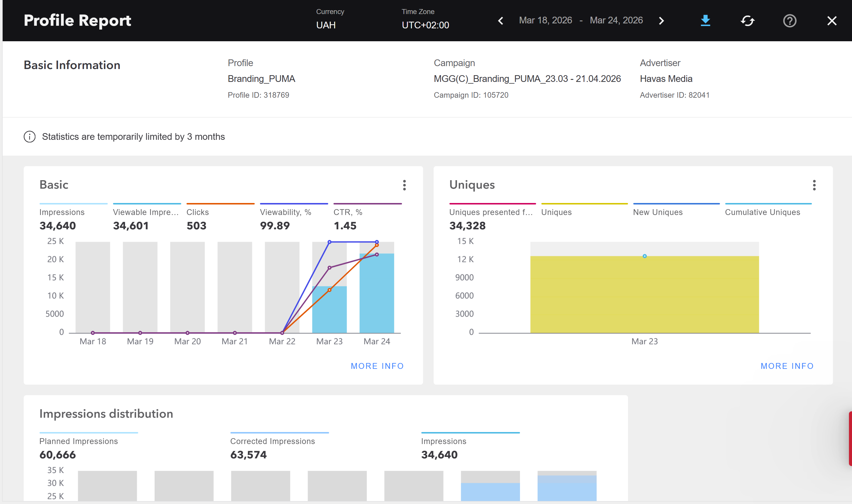
Task: Open start date Mar 18, 2026 picker
Action: (x=545, y=20)
